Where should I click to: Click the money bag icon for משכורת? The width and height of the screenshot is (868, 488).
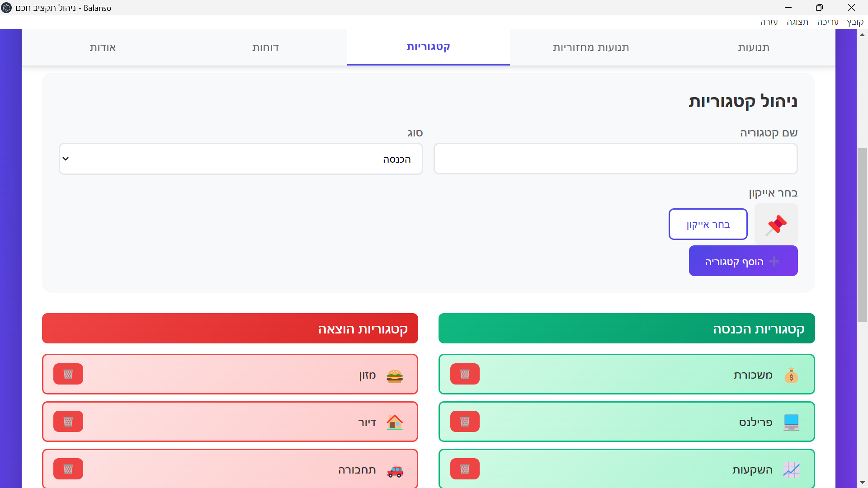point(791,375)
